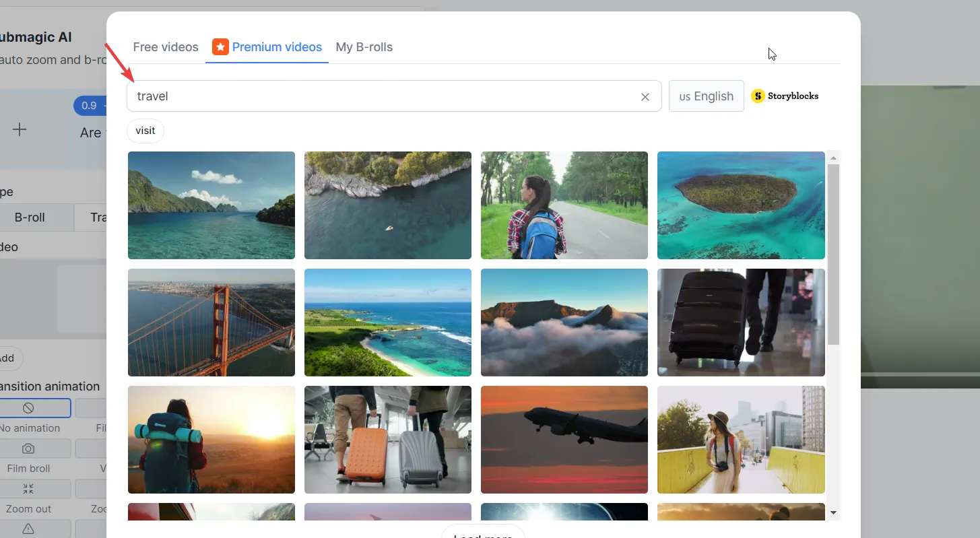Select the B-roll type in background panel

point(30,217)
